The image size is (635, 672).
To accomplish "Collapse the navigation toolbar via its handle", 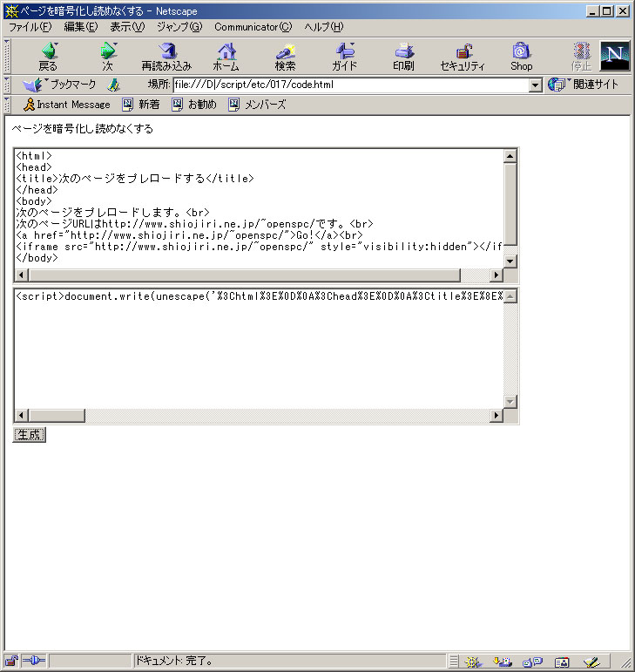I will (x=7, y=56).
